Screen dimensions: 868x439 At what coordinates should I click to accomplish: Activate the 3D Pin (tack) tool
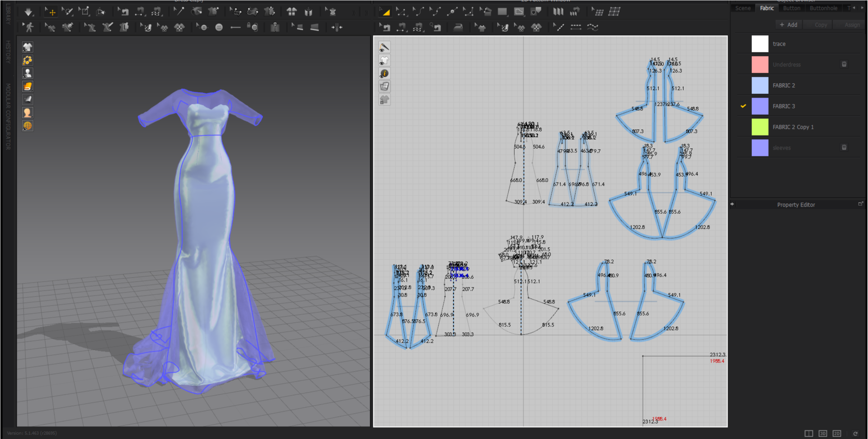click(x=179, y=12)
